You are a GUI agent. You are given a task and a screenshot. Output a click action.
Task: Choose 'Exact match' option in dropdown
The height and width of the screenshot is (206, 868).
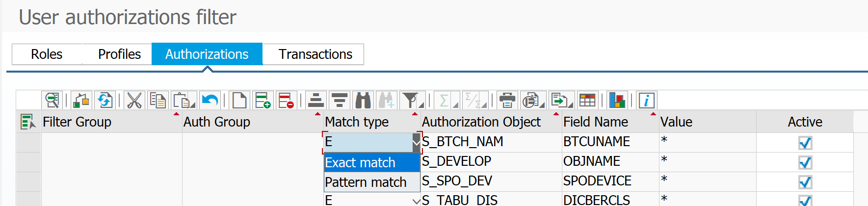point(361,162)
